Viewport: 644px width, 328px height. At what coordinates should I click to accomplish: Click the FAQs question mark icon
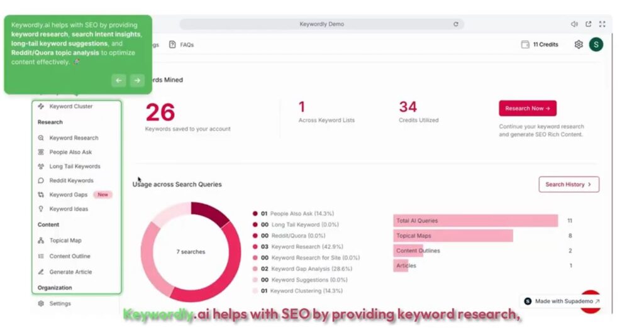pos(172,45)
